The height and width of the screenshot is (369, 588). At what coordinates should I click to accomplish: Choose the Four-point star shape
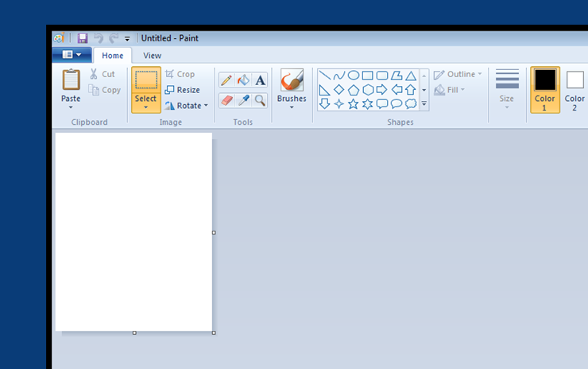click(339, 104)
